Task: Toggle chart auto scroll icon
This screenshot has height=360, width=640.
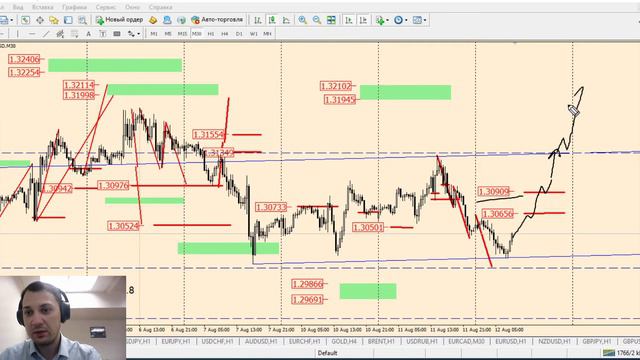Action: point(349,20)
